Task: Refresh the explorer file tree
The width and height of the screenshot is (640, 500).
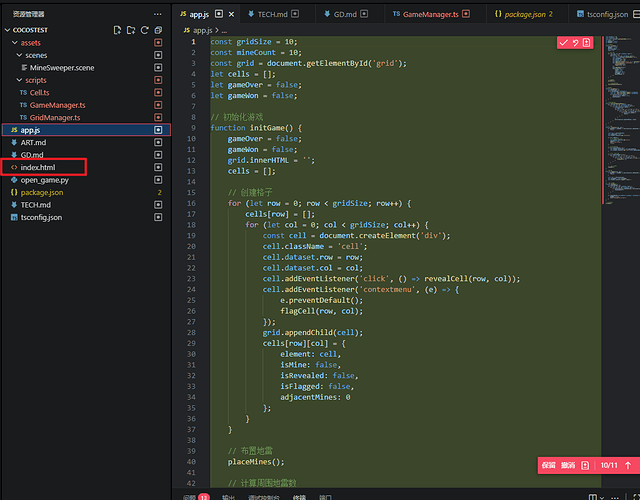Action: [x=144, y=30]
